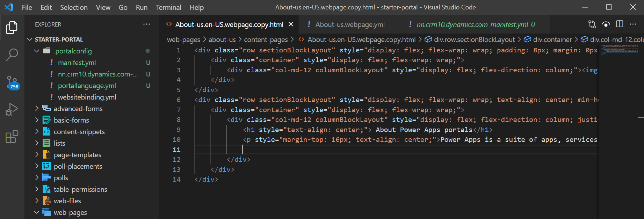This screenshot has height=219, width=644.
Task: Expand the page-templates folder
Action: coord(37,155)
